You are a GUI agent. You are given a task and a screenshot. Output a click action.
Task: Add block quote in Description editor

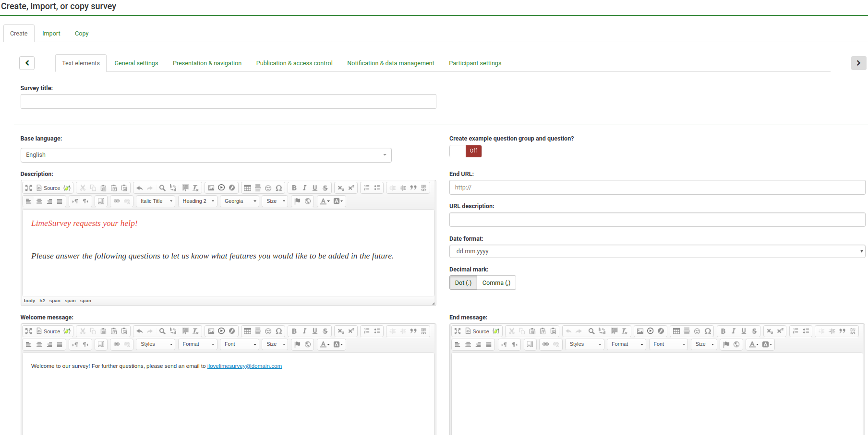point(413,188)
